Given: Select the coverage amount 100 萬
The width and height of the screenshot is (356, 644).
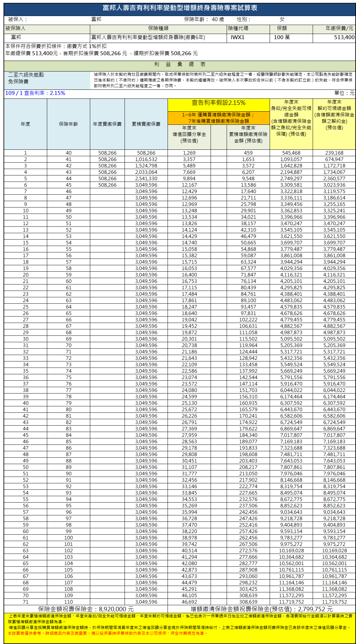Looking at the screenshot, I should click(282, 37).
